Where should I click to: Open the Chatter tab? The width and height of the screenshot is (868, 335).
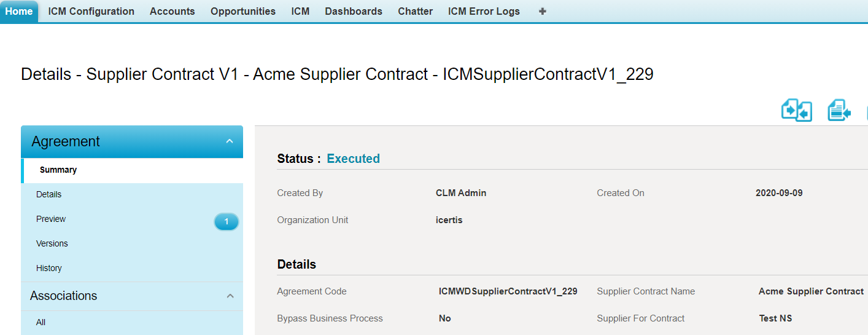pyautogui.click(x=415, y=11)
